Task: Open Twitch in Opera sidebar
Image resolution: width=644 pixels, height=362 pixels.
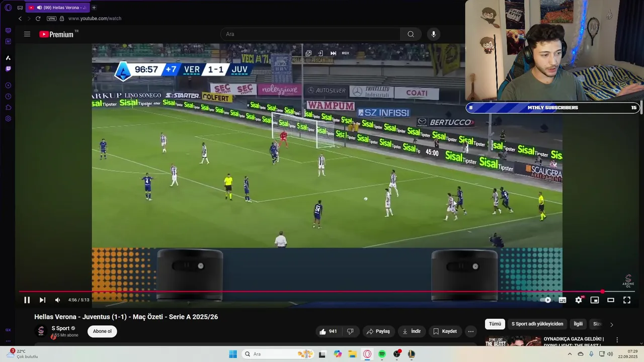Action: [8, 69]
